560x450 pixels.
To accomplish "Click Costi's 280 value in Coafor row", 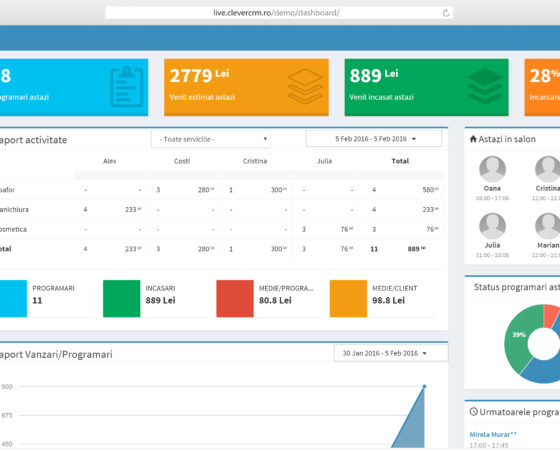I will [x=206, y=190].
